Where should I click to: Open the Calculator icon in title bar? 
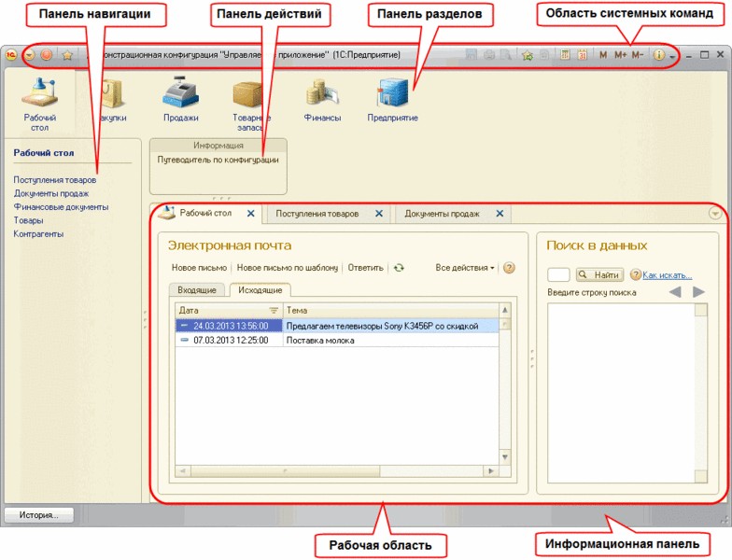pyautogui.click(x=565, y=55)
